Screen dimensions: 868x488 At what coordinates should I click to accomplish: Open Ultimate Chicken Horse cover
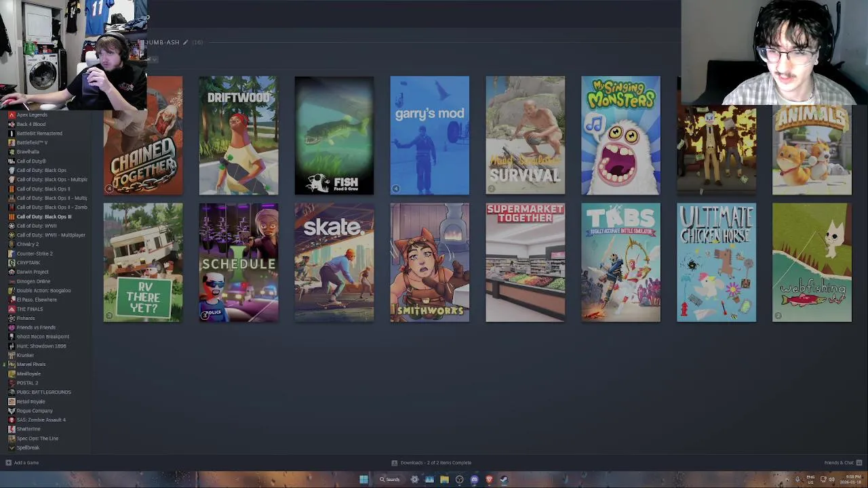717,262
